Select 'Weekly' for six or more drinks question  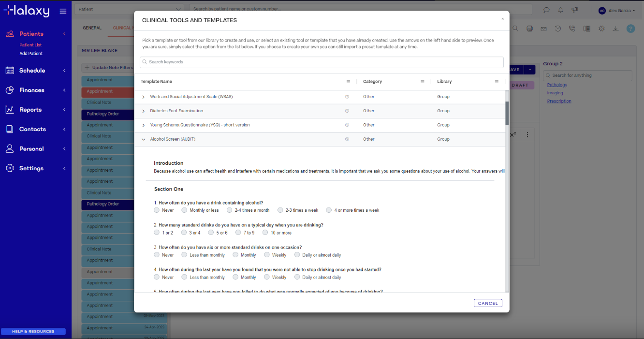click(267, 255)
